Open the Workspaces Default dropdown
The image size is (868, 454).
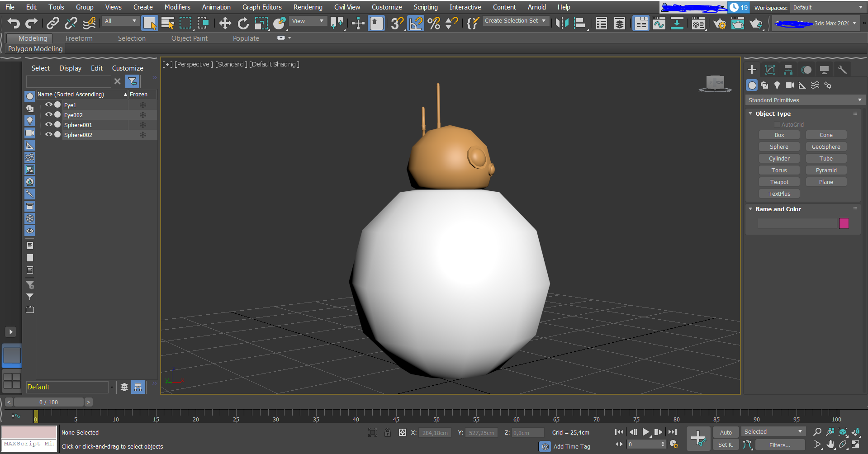pos(828,8)
